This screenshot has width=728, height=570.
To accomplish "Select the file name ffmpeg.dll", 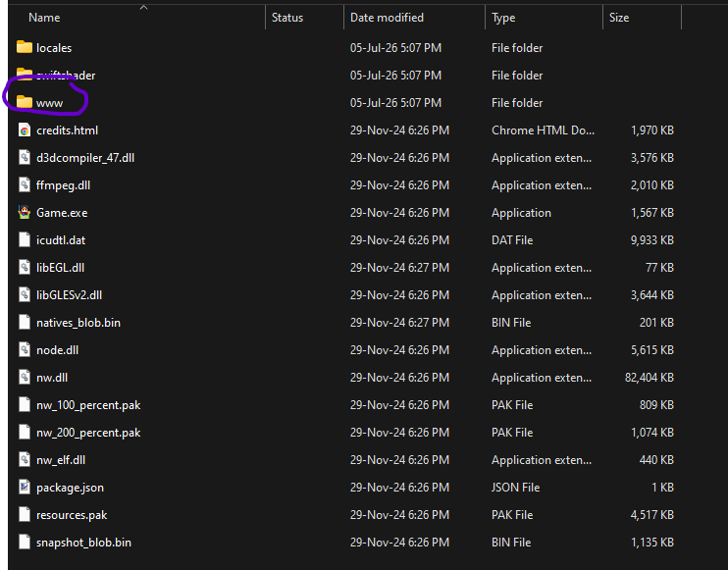I will (x=63, y=185).
